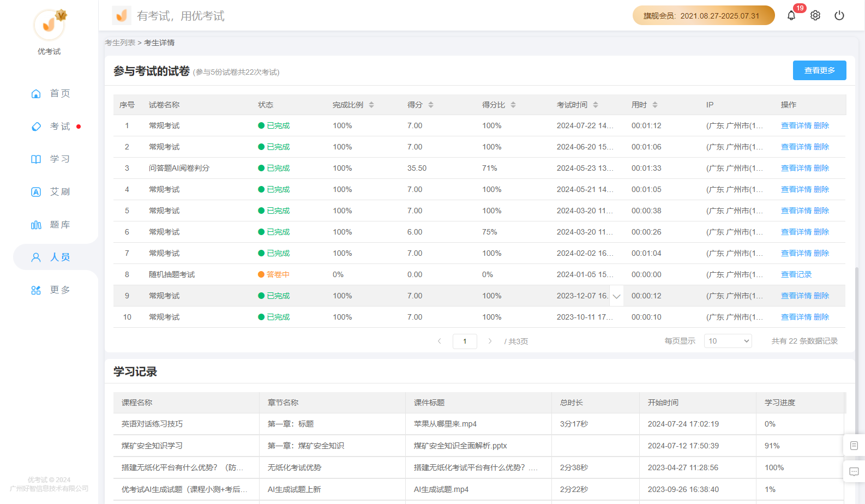This screenshot has width=865, height=504.
Task: Click 学习进度 100% cell
Action: [x=774, y=467]
